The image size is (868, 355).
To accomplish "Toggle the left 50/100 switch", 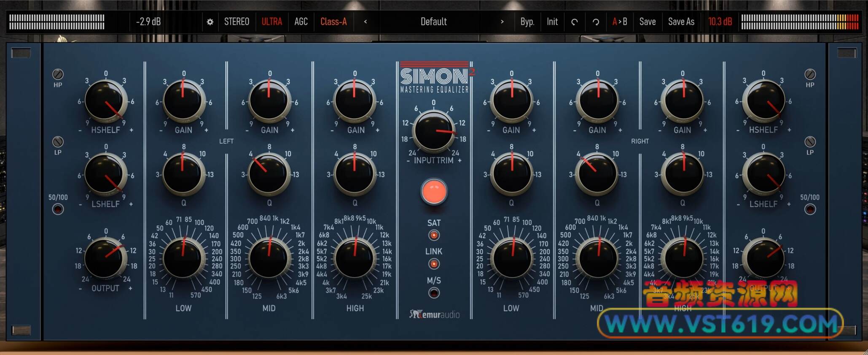I will click(58, 209).
